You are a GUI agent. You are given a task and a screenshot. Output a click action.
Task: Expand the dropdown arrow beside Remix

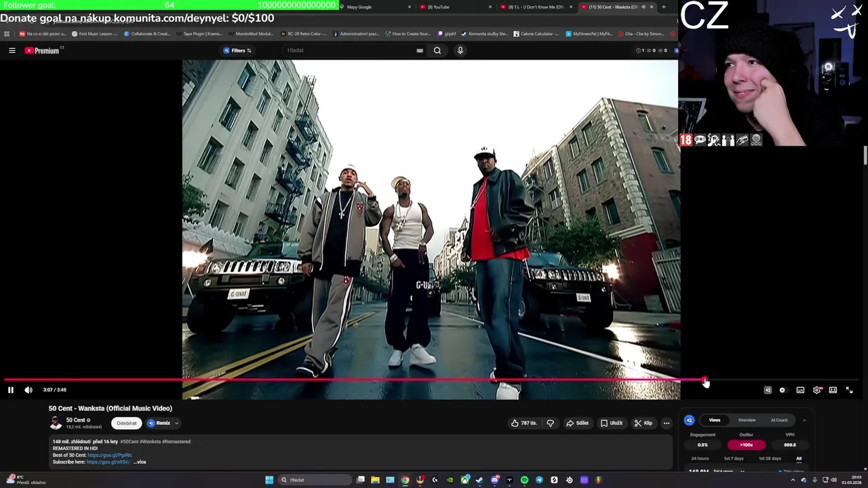coord(176,423)
